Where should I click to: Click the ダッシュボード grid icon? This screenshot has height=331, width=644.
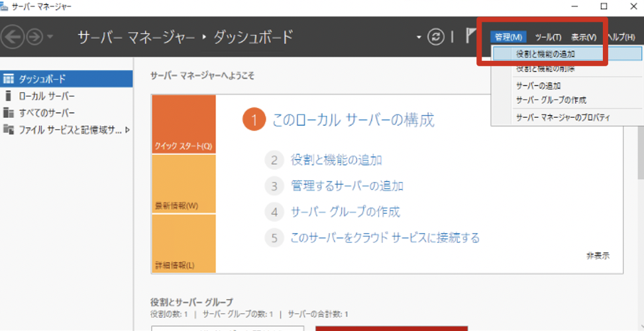[9, 79]
